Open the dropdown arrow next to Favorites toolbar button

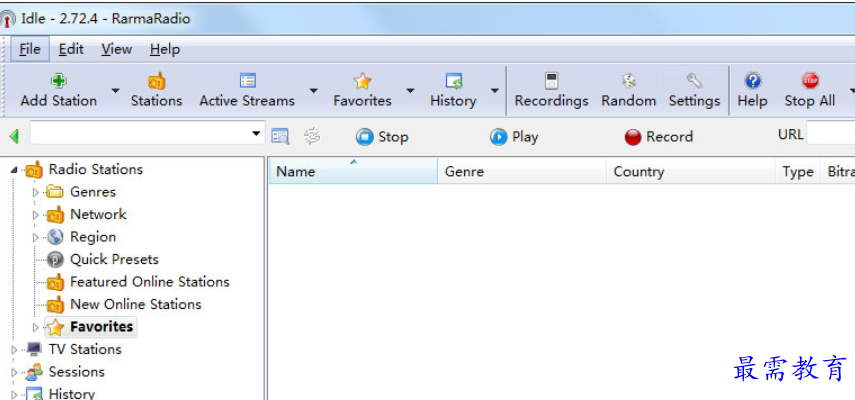(410, 90)
